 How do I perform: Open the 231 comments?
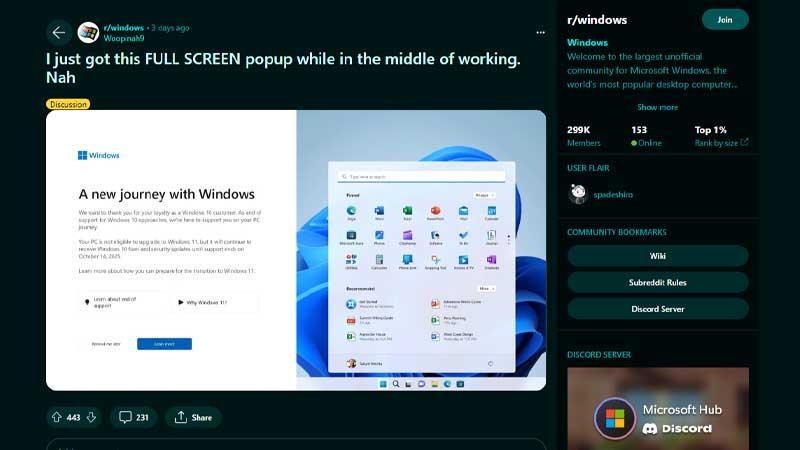134,417
